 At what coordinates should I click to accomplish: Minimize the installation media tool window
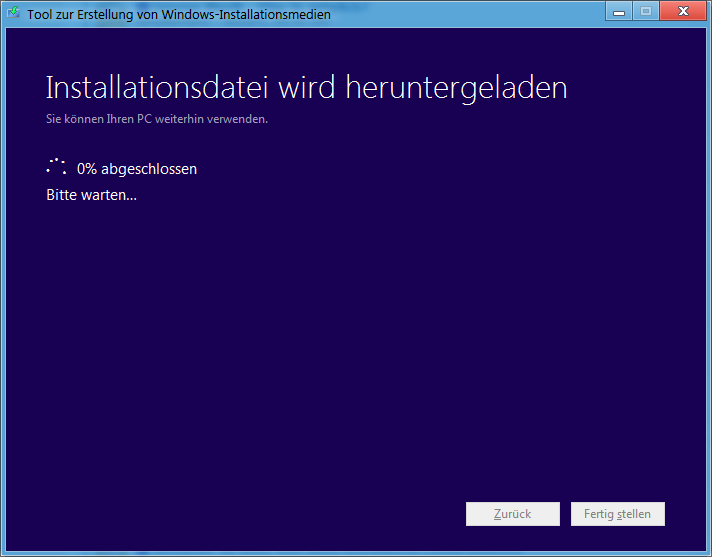click(x=619, y=12)
